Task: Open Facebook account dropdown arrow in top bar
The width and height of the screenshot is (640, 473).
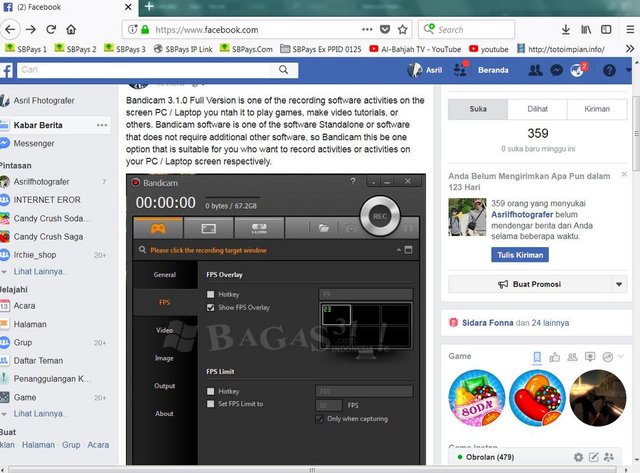Action: pyautogui.click(x=628, y=70)
